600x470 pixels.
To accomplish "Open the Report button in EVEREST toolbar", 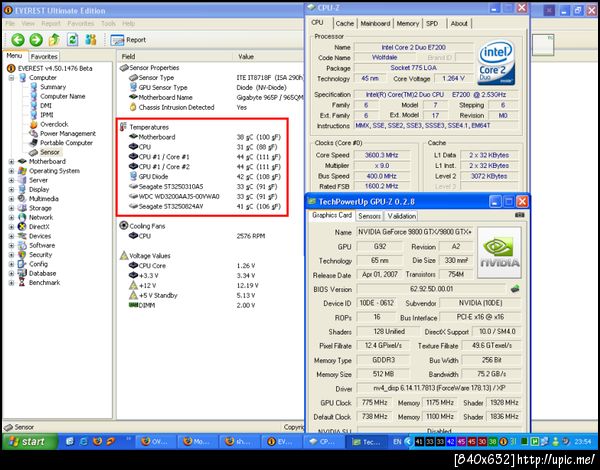I will tap(128, 40).
